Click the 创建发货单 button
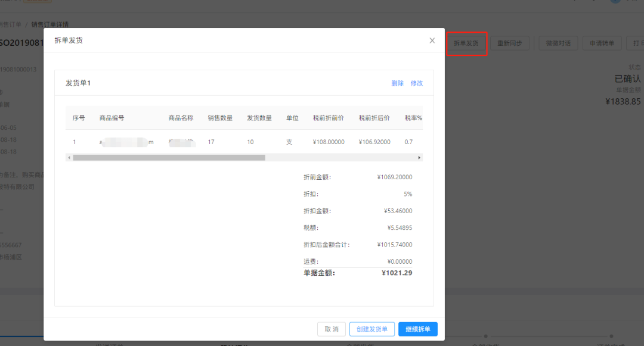The height and width of the screenshot is (346, 644). [x=372, y=329]
